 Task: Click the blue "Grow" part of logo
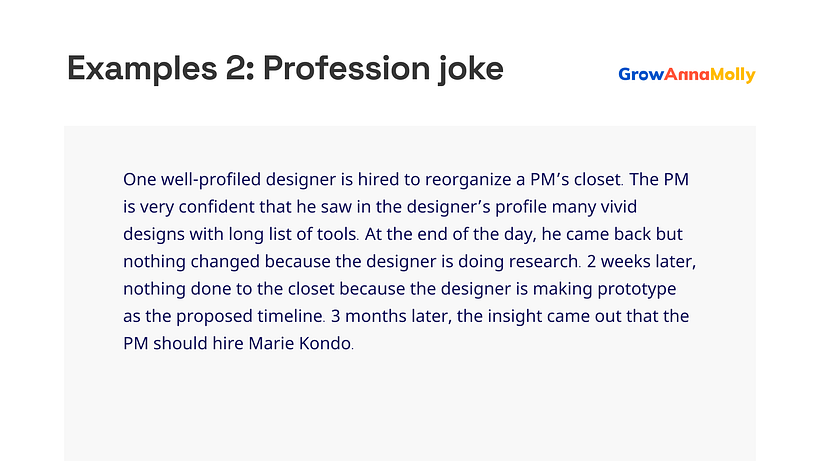click(641, 74)
